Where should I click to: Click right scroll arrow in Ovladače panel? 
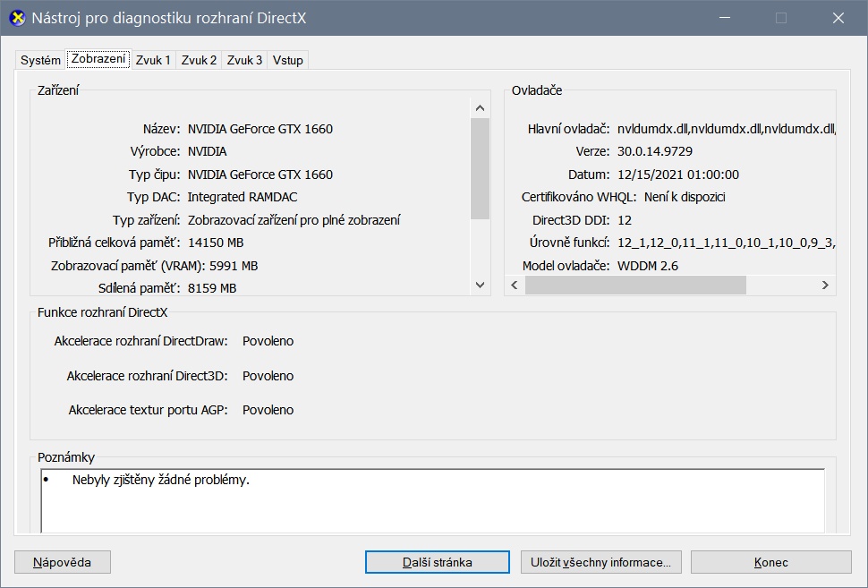[x=825, y=285]
